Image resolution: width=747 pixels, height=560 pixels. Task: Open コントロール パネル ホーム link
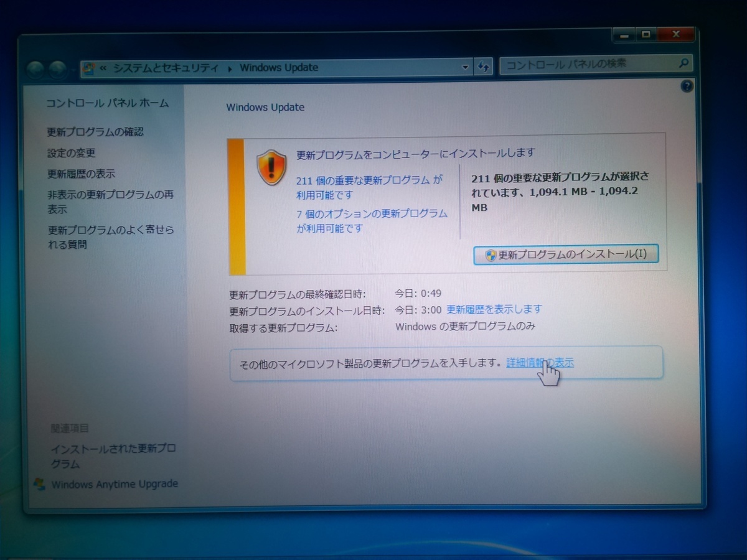click(108, 103)
